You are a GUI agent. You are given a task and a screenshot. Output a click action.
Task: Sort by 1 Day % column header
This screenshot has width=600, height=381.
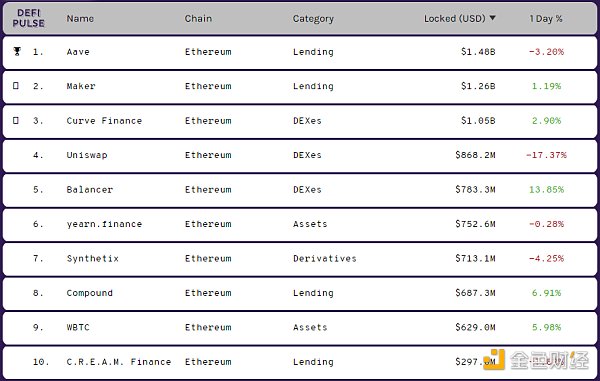pos(546,18)
